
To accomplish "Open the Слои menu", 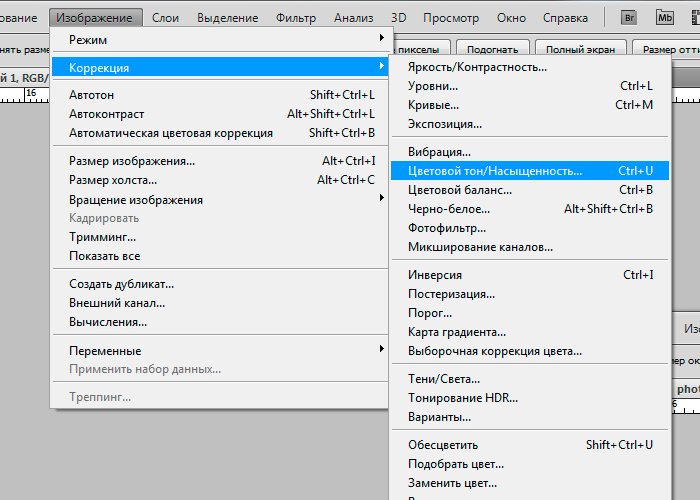I will [165, 17].
